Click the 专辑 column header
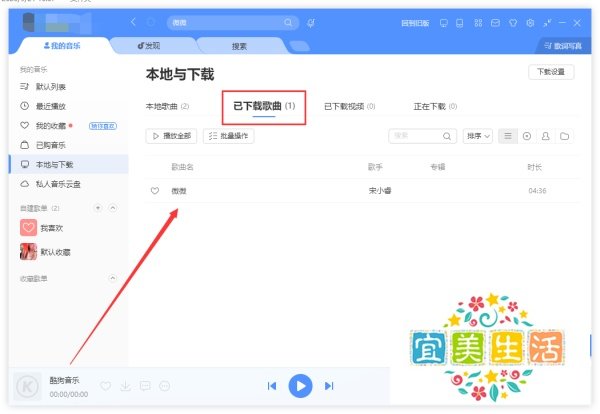600x414 pixels. coord(437,167)
